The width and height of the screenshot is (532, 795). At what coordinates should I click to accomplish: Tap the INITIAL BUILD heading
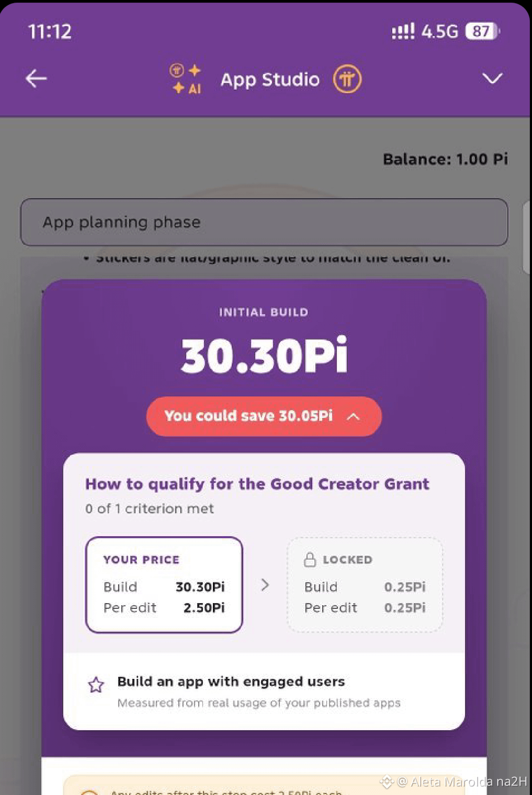tap(264, 312)
